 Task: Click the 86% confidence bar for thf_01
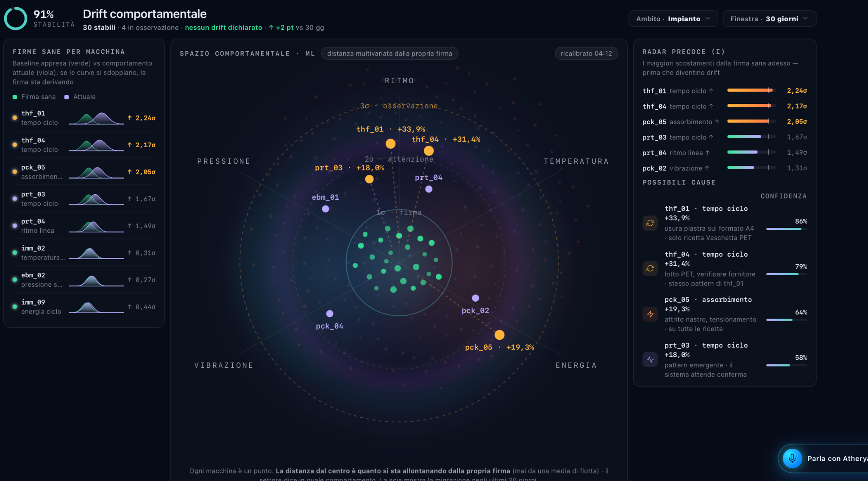[787, 229]
